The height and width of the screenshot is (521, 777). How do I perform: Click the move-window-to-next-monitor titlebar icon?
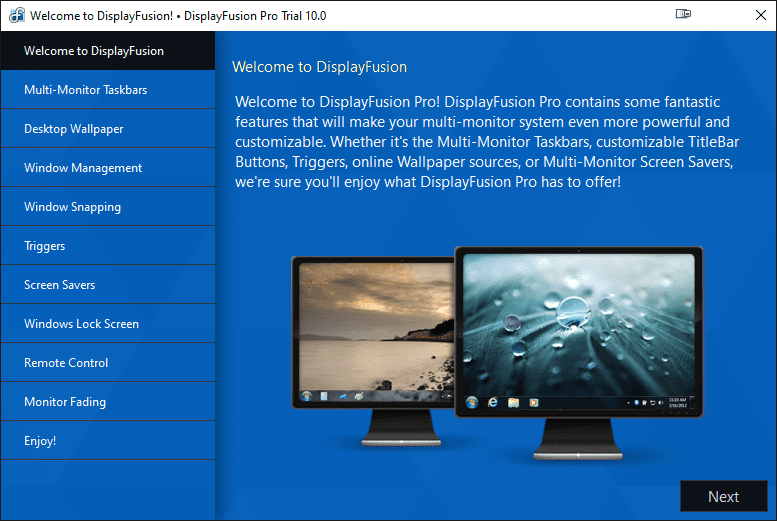point(683,14)
